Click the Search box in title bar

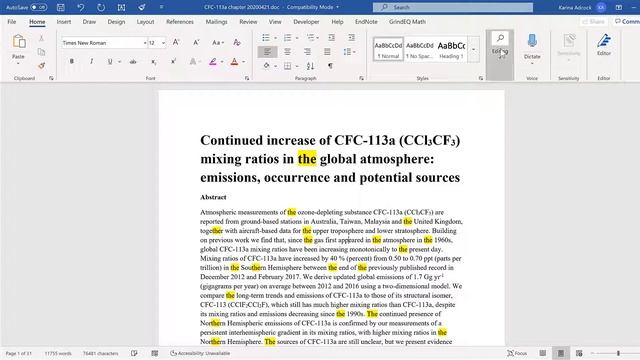[x=453, y=7]
